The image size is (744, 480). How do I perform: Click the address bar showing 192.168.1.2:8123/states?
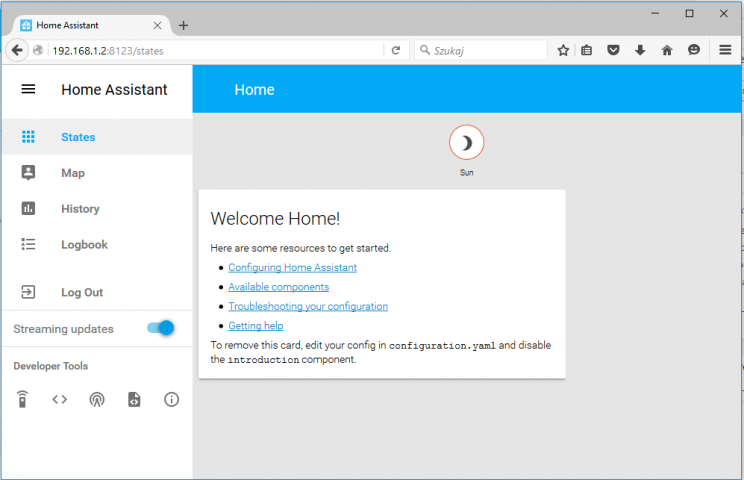pos(216,51)
